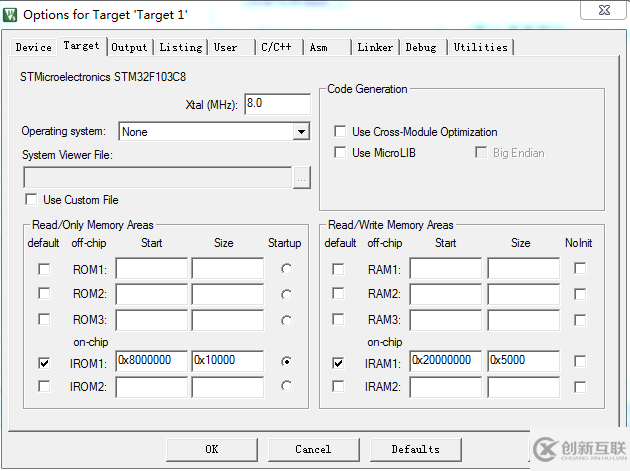
Task: Enable Use Custom File checkbox
Action: 31,199
